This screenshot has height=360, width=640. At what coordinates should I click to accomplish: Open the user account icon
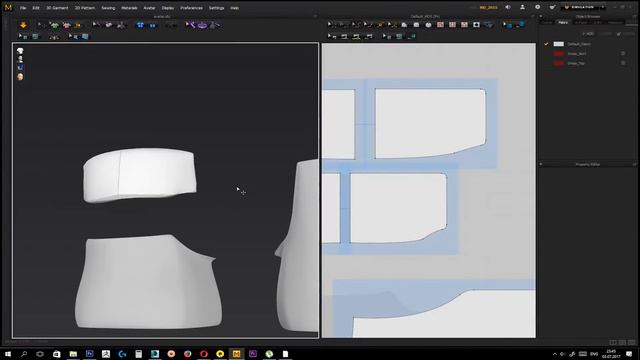tap(522, 7)
